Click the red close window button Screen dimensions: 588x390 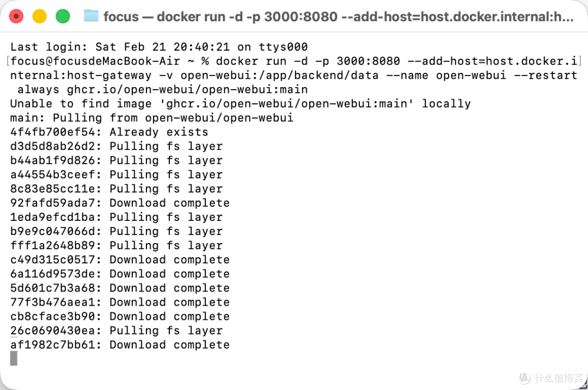(16, 16)
